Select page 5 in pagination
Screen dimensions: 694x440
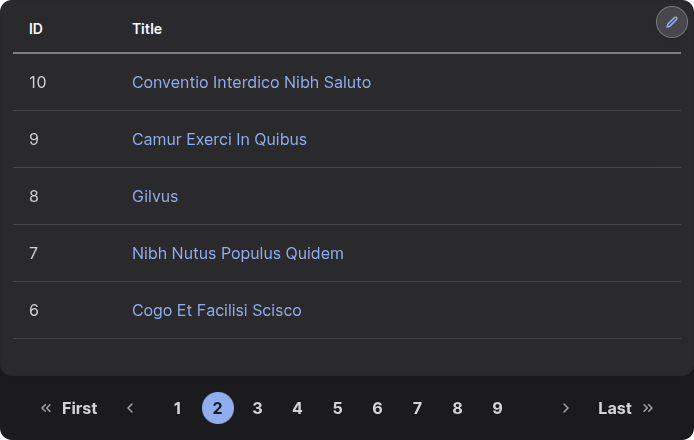coord(338,408)
